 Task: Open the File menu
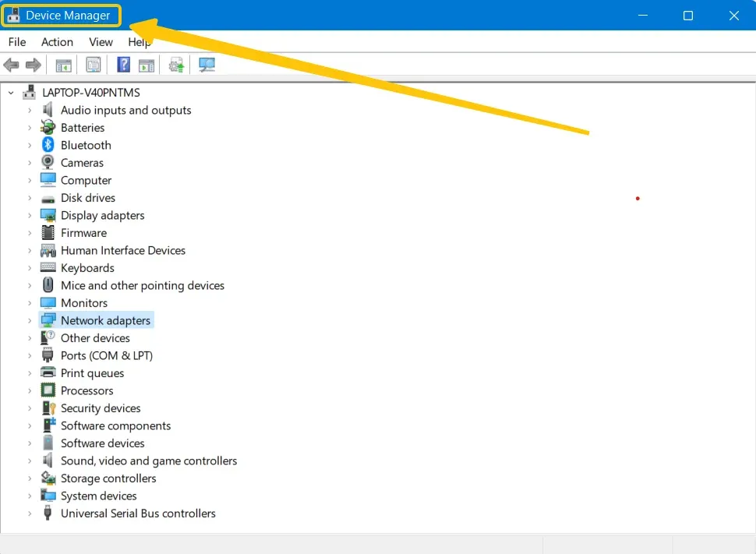pyautogui.click(x=17, y=42)
